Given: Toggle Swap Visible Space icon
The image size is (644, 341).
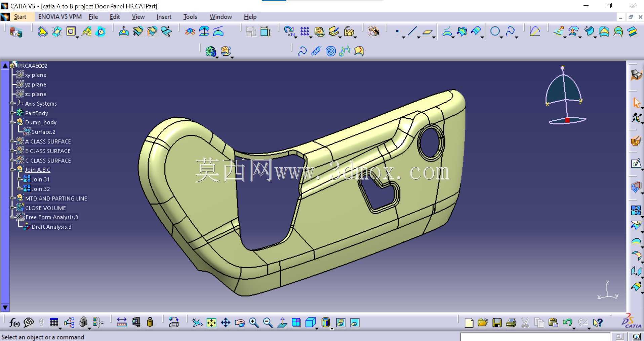Looking at the screenshot, I should pos(355,323).
